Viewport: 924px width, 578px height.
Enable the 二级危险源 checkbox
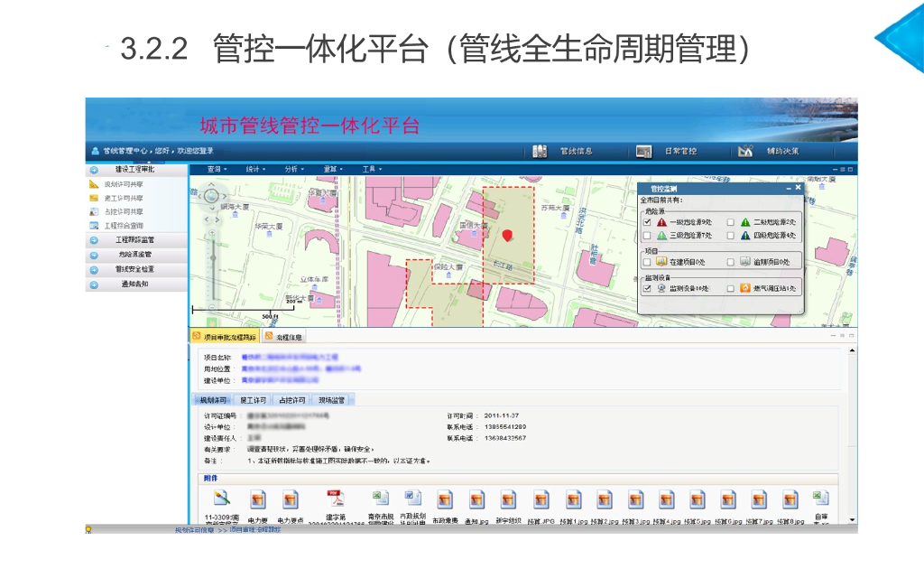[x=730, y=221]
